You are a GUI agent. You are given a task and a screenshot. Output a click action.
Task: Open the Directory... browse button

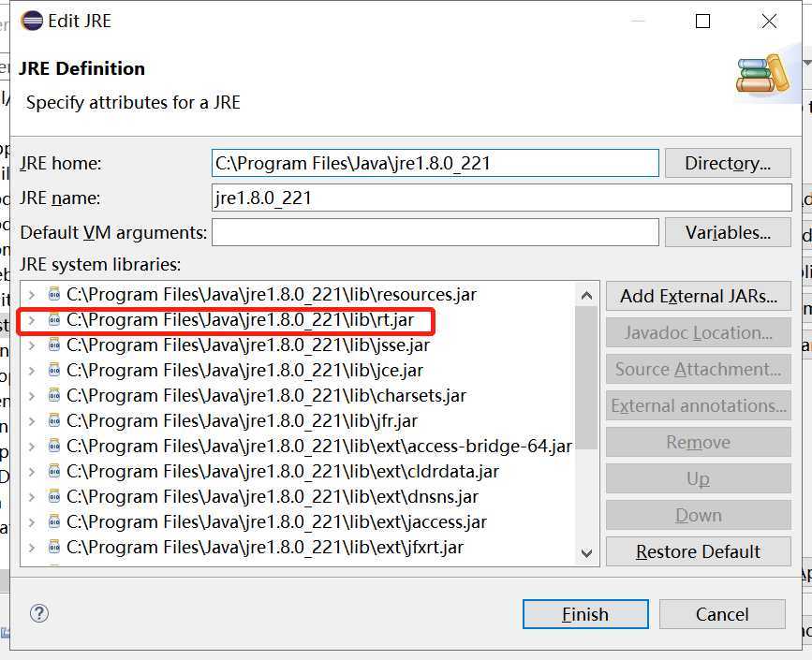point(728,163)
